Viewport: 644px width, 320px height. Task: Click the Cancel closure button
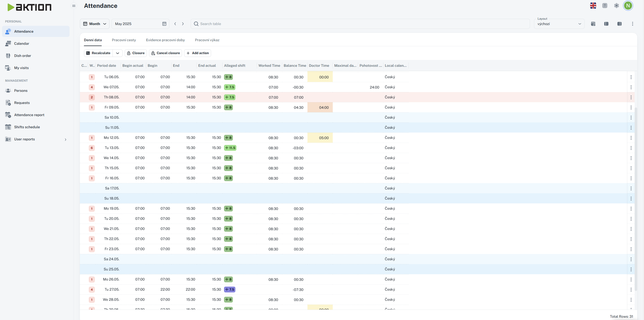[x=165, y=53]
